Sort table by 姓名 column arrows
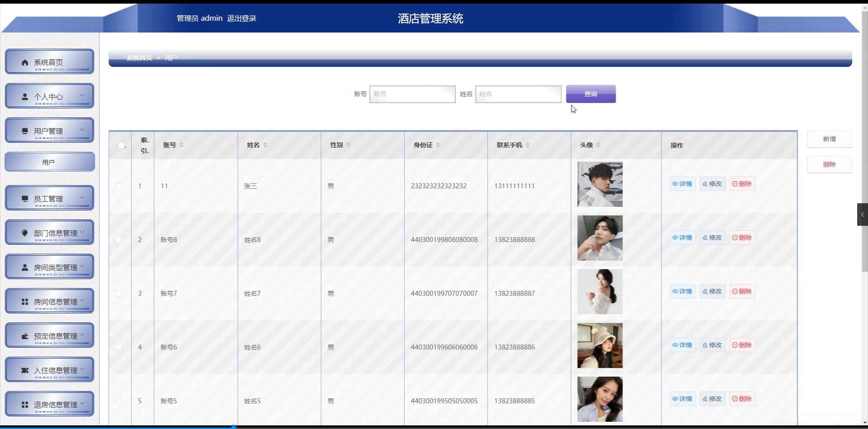The image size is (868, 429). click(265, 145)
